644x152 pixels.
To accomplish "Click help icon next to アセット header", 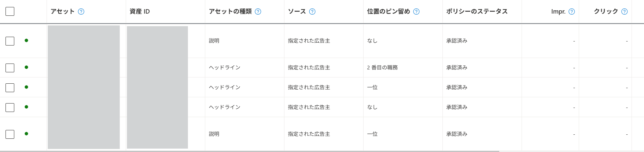I will pos(81,12).
